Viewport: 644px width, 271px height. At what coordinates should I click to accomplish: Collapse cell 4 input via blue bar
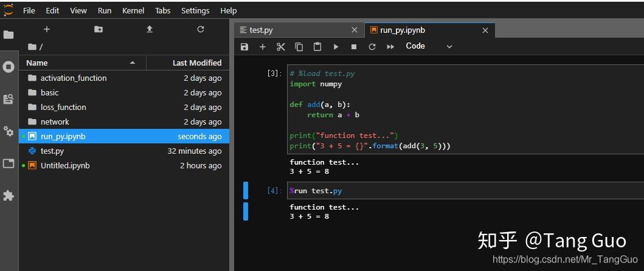click(246, 191)
